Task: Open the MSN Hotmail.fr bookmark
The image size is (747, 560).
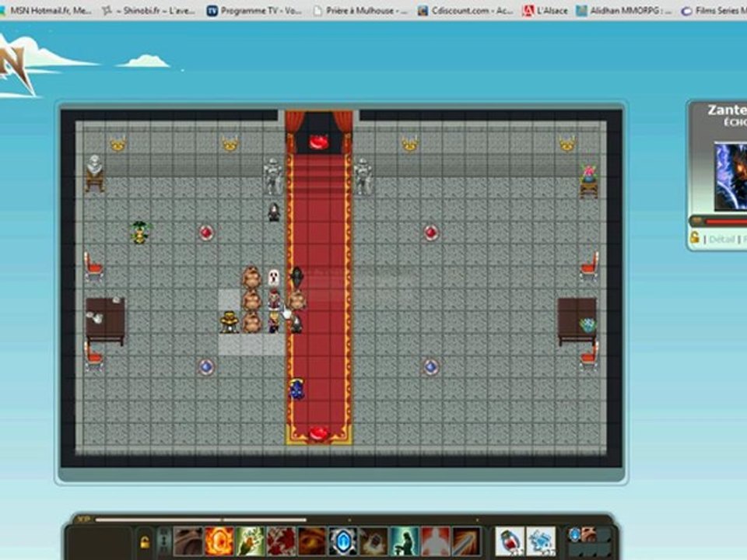Action: [x=46, y=10]
